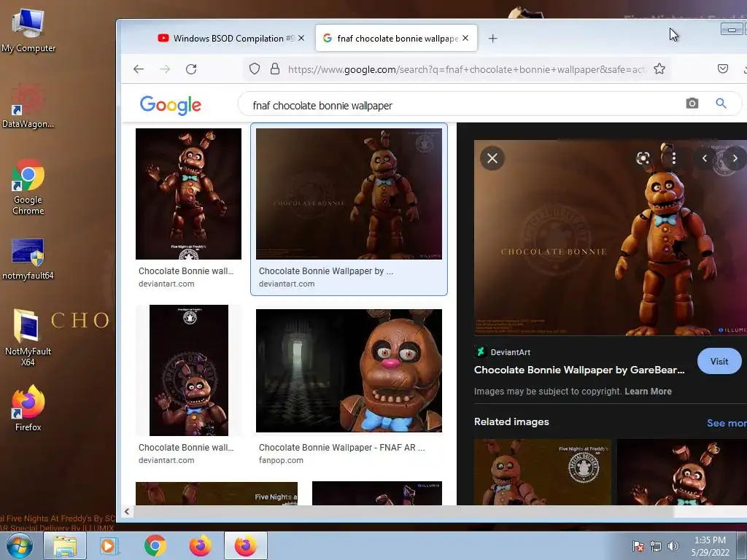
Task: Open the second related image thumbnail
Action: pyautogui.click(x=682, y=472)
